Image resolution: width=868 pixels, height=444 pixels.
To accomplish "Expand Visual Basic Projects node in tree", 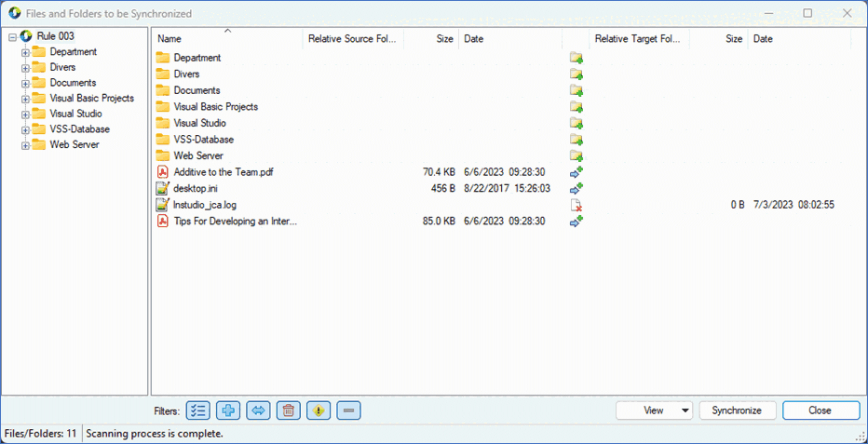I will (x=25, y=100).
